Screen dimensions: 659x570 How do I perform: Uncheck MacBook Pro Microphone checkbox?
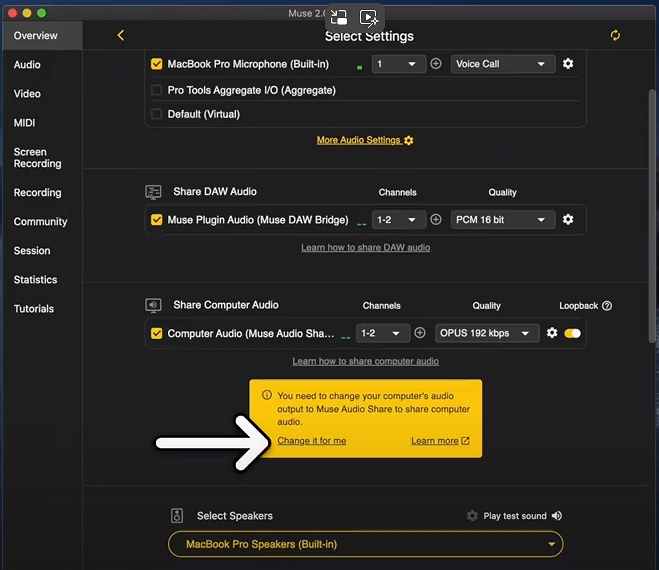pyautogui.click(x=156, y=64)
